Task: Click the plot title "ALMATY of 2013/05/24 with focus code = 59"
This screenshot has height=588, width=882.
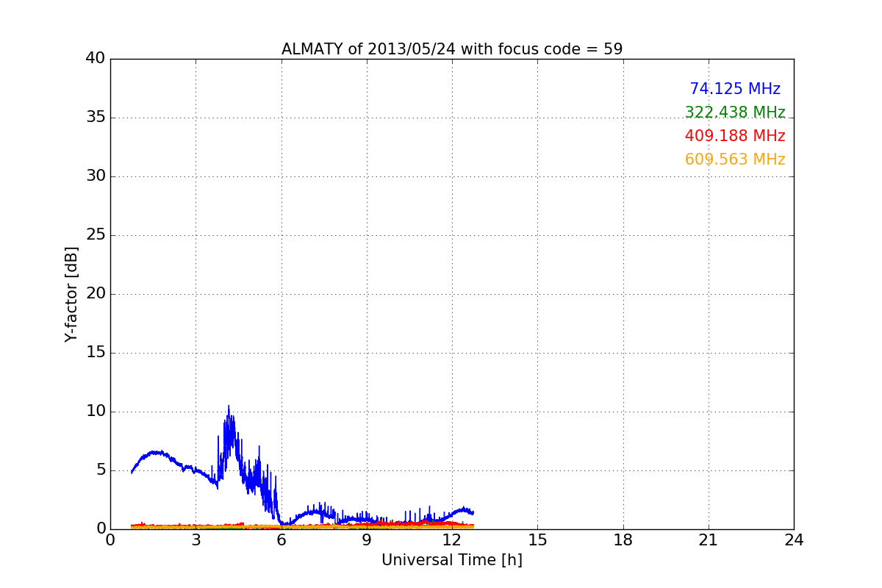Action: [x=452, y=49]
